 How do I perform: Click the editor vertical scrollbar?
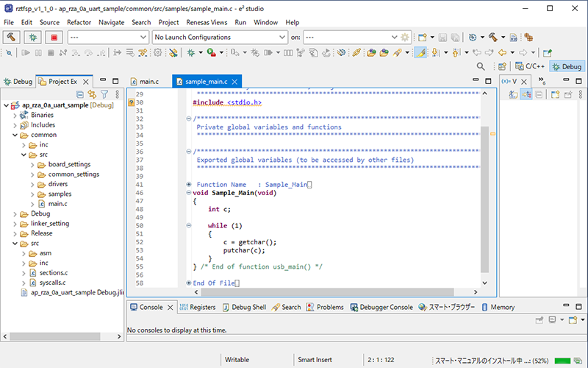click(484, 199)
